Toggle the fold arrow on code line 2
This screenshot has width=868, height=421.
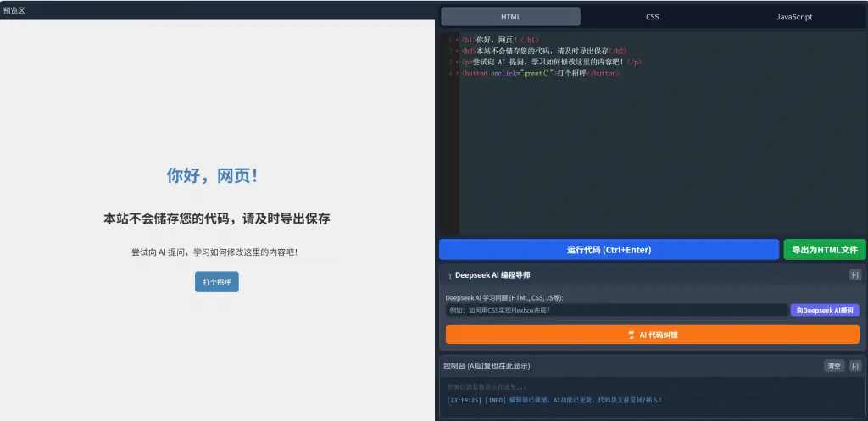coord(457,51)
